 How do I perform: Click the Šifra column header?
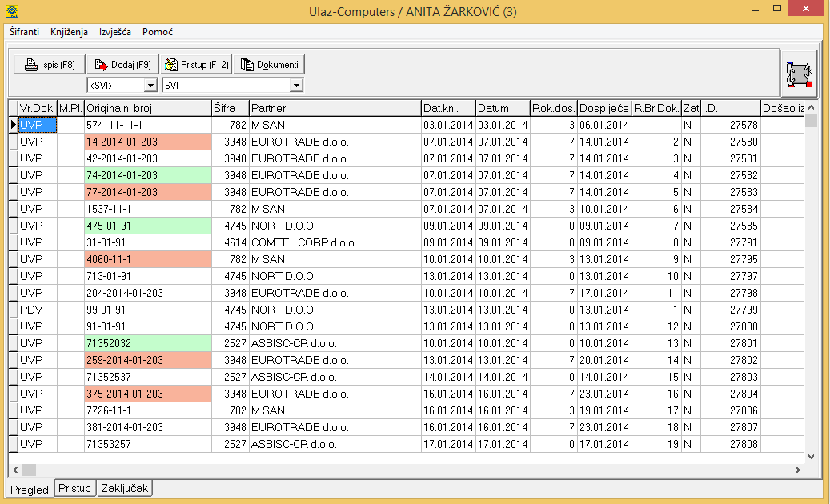pyautogui.click(x=231, y=109)
